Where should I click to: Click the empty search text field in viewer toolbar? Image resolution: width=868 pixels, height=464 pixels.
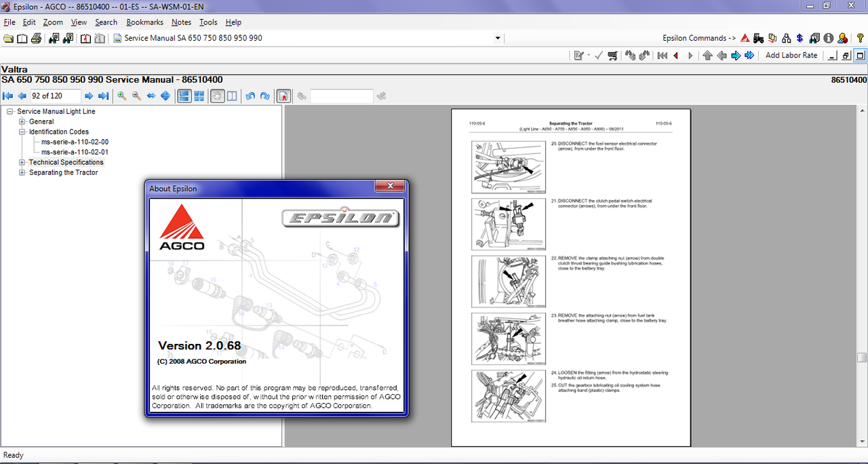(342, 96)
